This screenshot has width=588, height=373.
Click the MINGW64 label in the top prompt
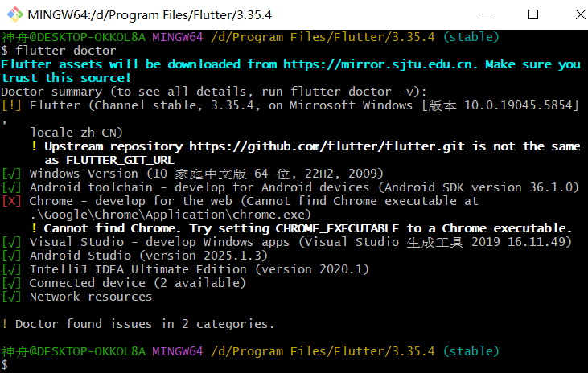click(178, 37)
